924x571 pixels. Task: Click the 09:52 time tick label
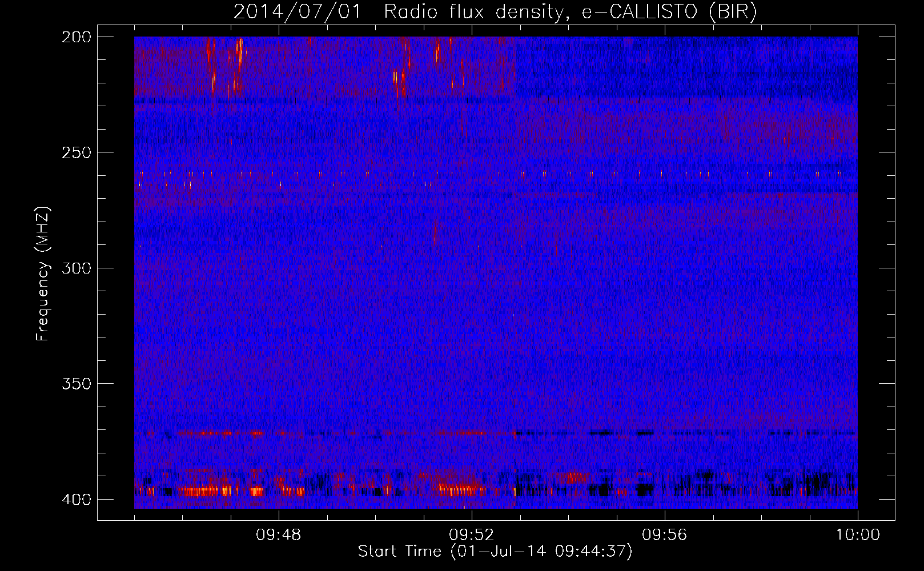(472, 535)
